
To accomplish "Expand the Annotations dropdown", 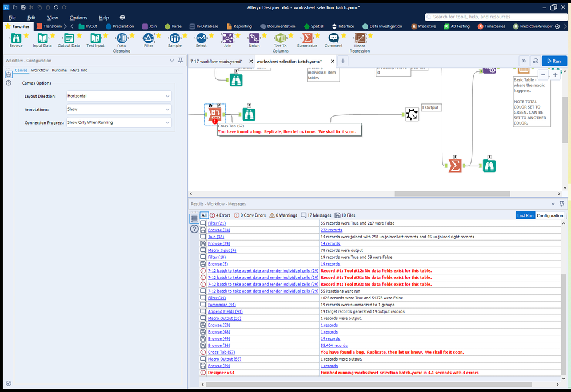I will pos(118,109).
